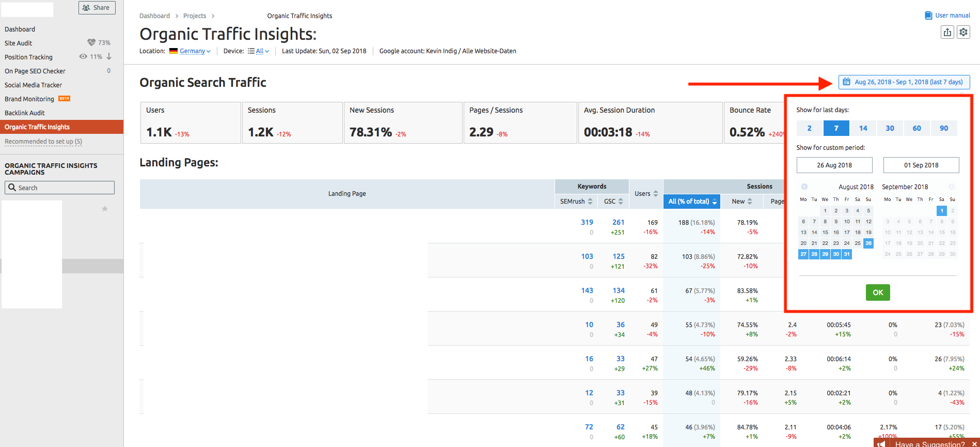Open the User manual link
This screenshot has height=447, width=980.
click(x=953, y=16)
